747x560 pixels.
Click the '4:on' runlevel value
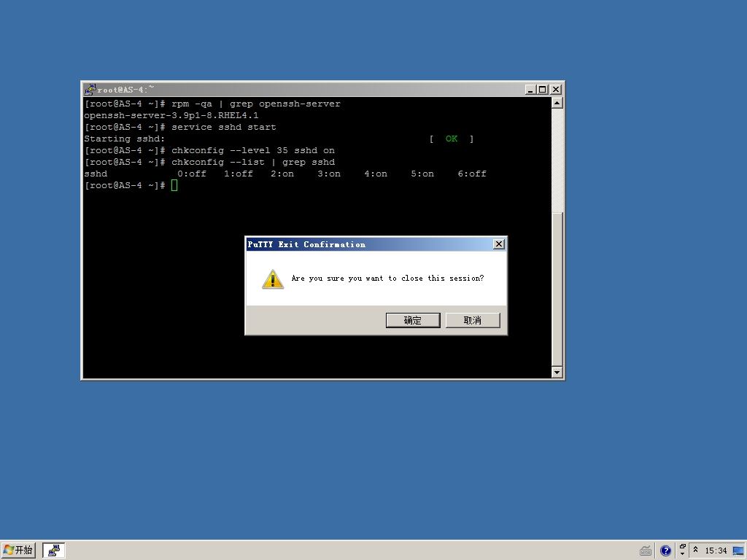(x=376, y=174)
